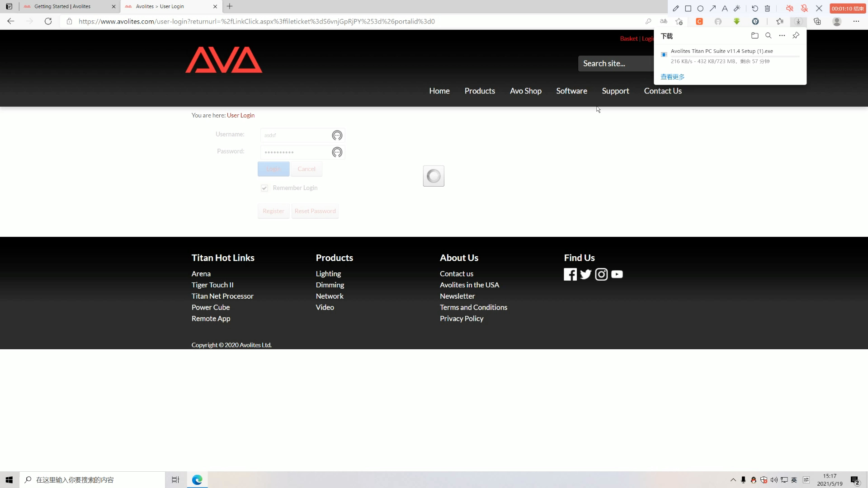Click the Basket link
The height and width of the screenshot is (488, 868).
tap(628, 38)
